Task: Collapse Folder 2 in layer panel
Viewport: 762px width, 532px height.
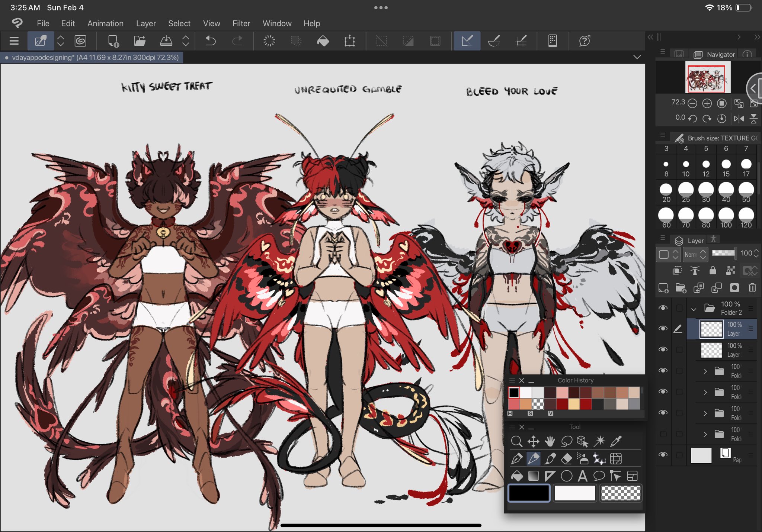Action: 694,309
